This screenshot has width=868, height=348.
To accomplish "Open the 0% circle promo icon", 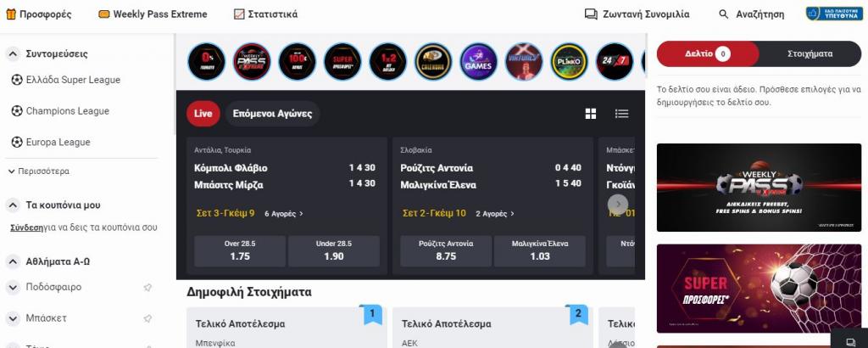I will pos(207,61).
